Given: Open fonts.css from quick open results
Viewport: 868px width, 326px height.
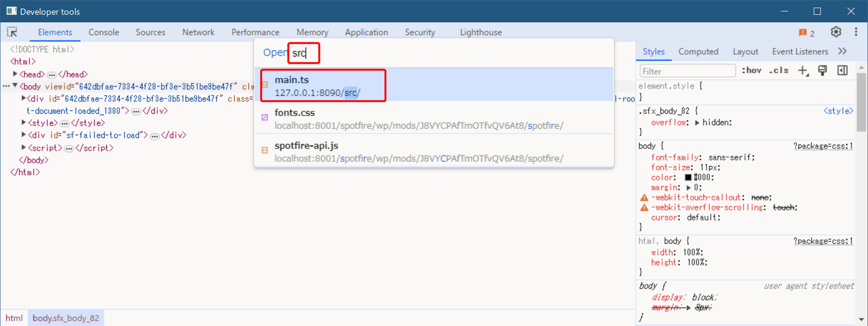Looking at the screenshot, I should 434,119.
